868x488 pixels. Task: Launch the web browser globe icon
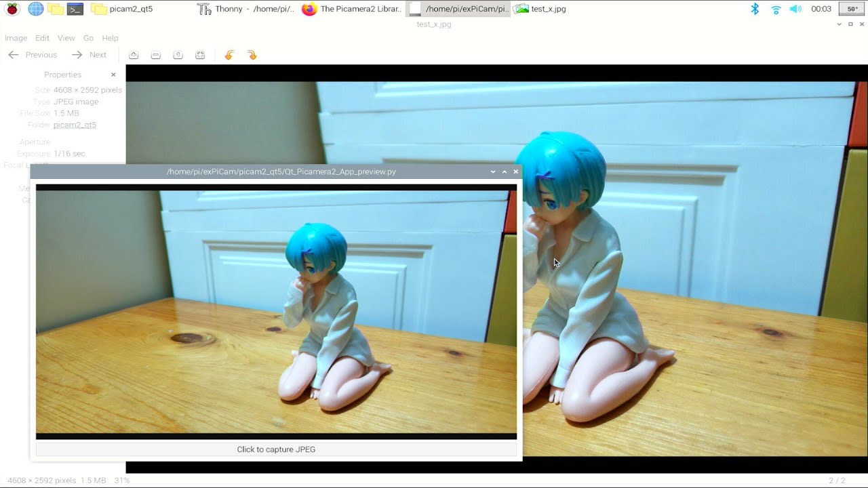[35, 9]
